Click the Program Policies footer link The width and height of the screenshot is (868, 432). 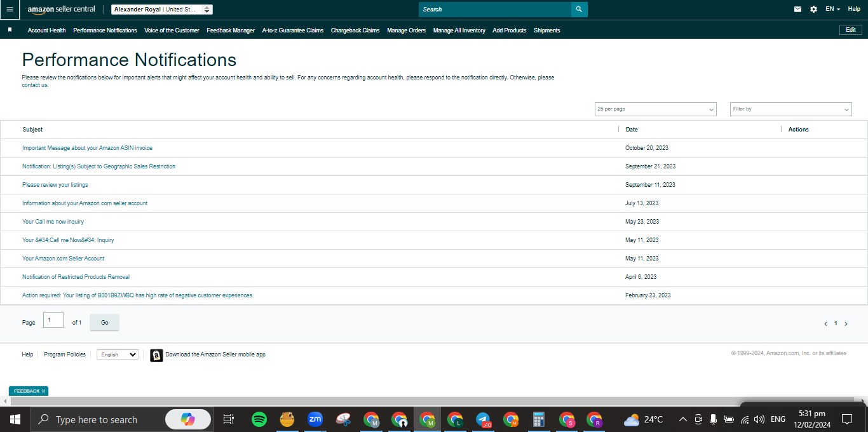[65, 354]
